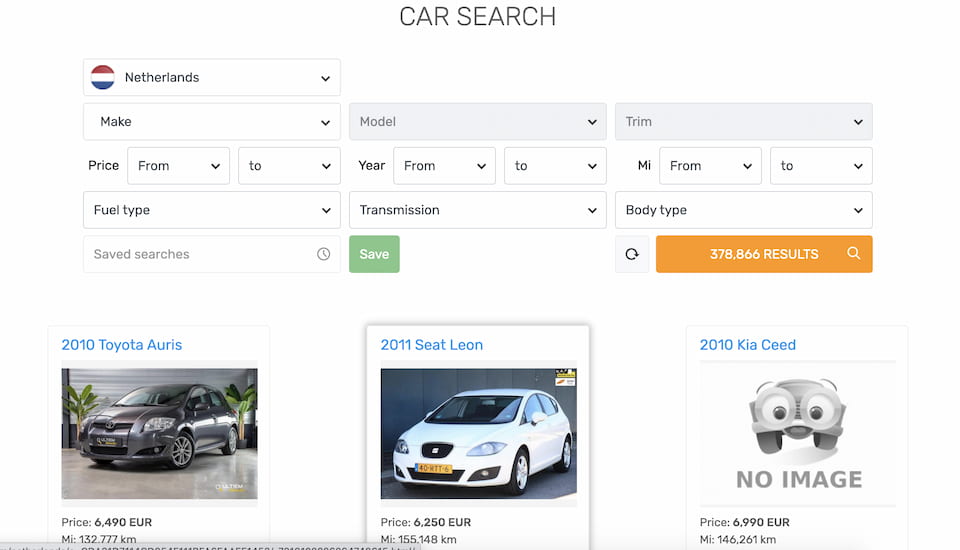This screenshot has height=550, width=960.
Task: Open the 2011 Seat Leon title link
Action: pyautogui.click(x=431, y=345)
